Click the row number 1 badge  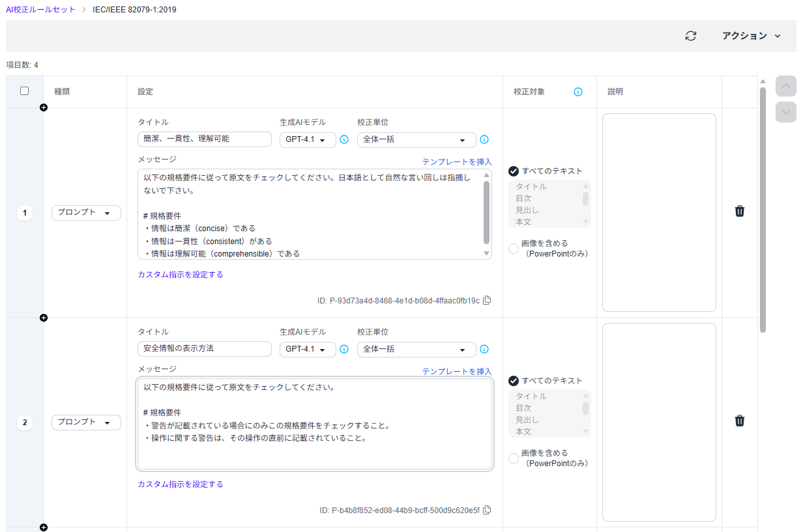click(x=25, y=213)
